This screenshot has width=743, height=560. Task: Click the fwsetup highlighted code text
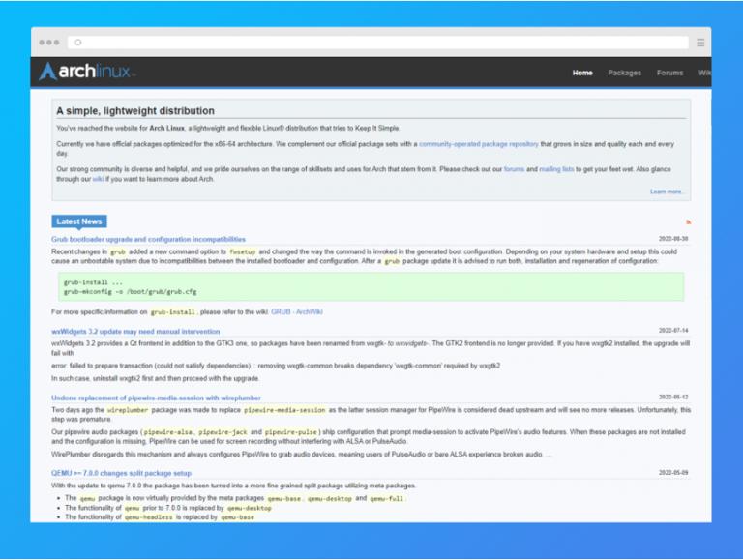(x=242, y=251)
